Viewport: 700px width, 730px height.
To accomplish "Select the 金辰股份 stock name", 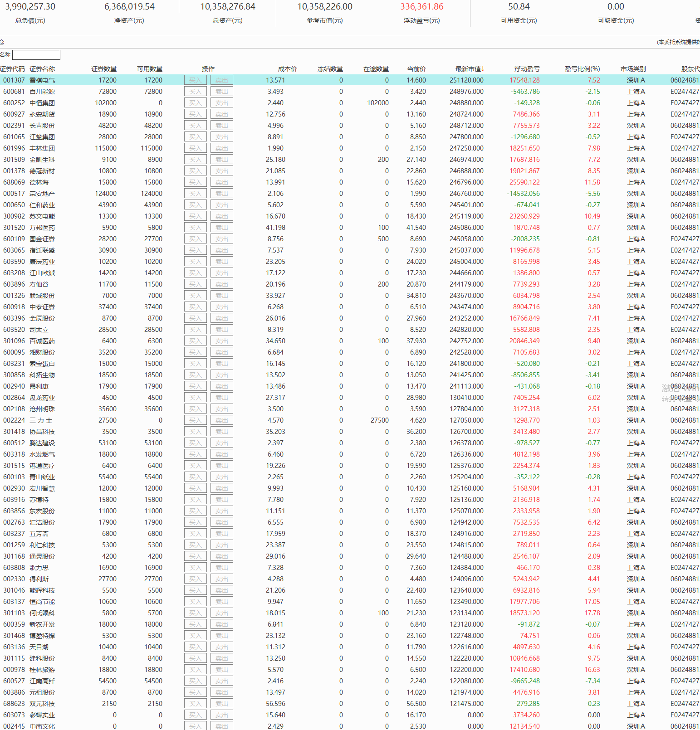I will [x=42, y=318].
